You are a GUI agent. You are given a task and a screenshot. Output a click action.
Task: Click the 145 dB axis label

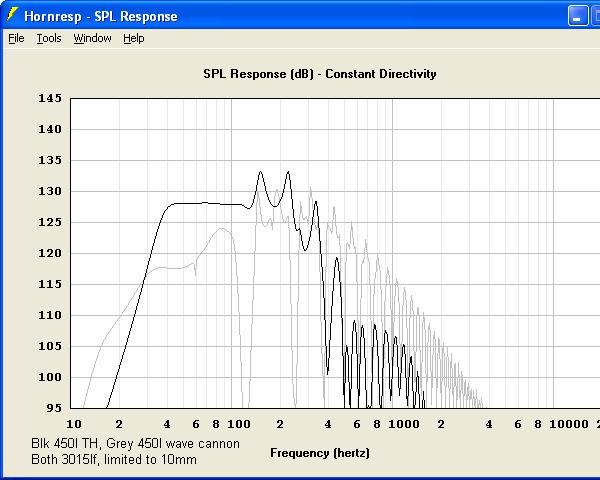point(50,98)
